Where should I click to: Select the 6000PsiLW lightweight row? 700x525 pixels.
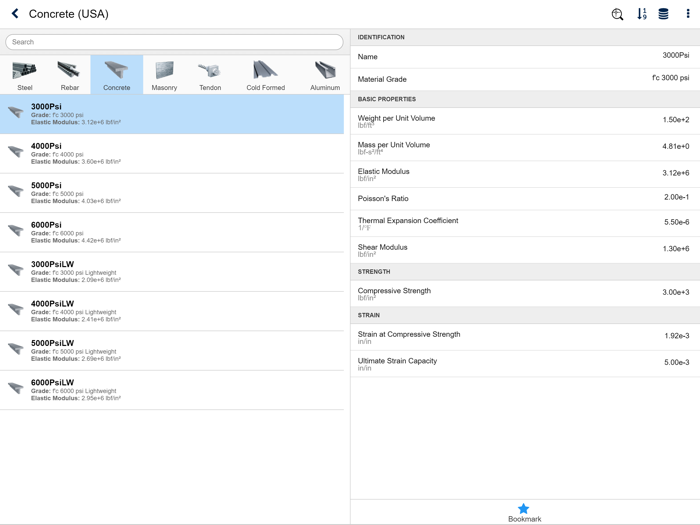coord(172,390)
